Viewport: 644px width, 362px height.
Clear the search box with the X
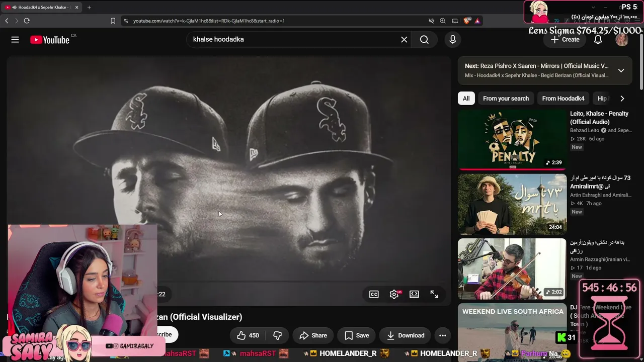point(404,39)
